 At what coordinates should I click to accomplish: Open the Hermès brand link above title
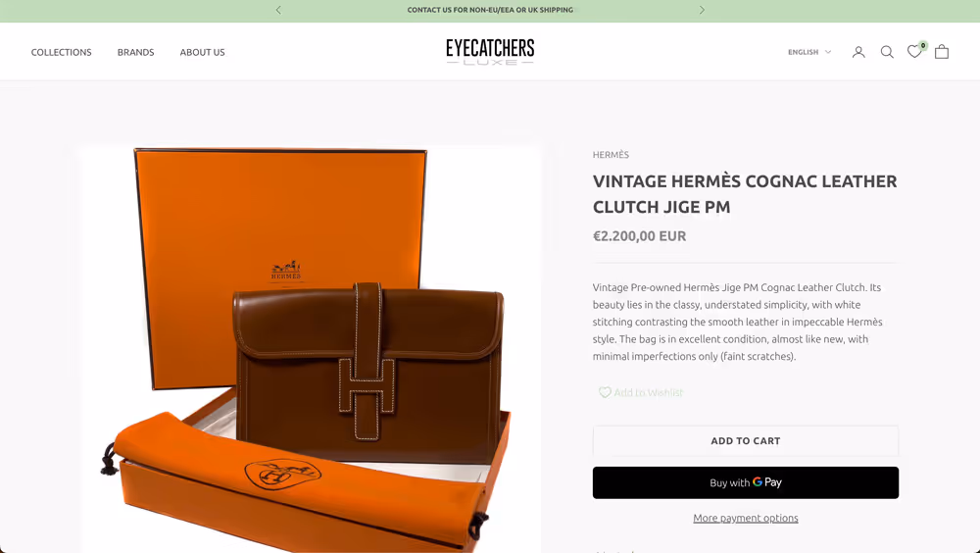tap(611, 155)
